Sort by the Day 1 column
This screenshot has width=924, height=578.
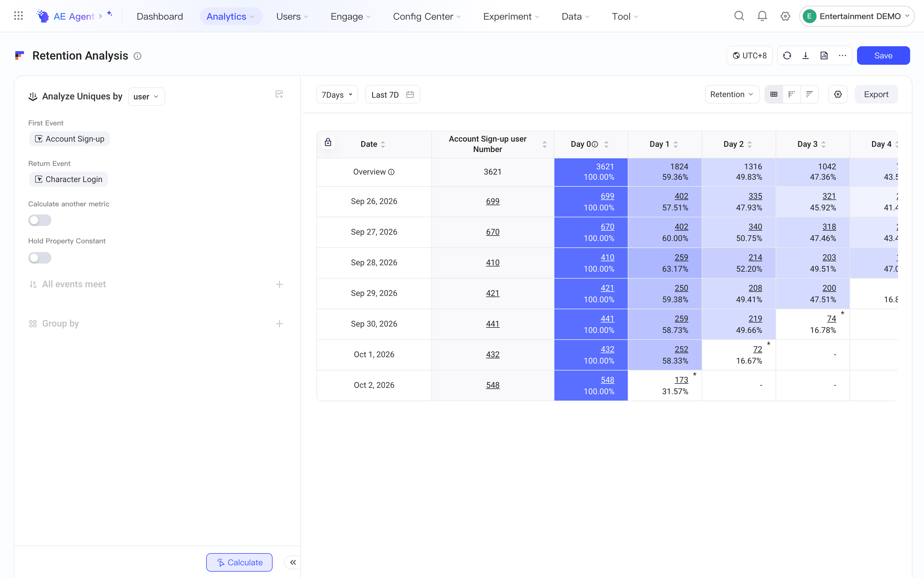[x=675, y=144]
